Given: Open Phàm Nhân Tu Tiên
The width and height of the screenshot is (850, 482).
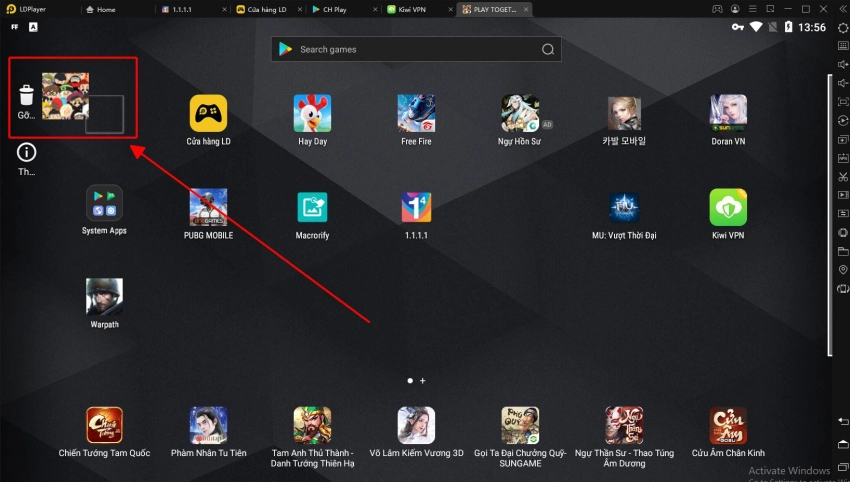Looking at the screenshot, I should pos(208,425).
